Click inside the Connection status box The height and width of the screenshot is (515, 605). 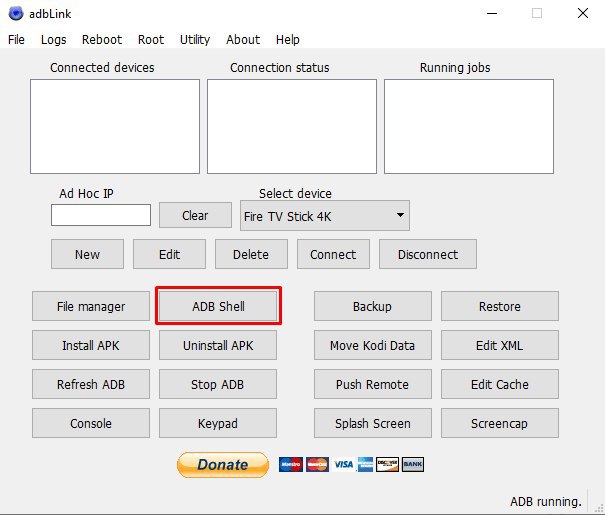tap(292, 127)
